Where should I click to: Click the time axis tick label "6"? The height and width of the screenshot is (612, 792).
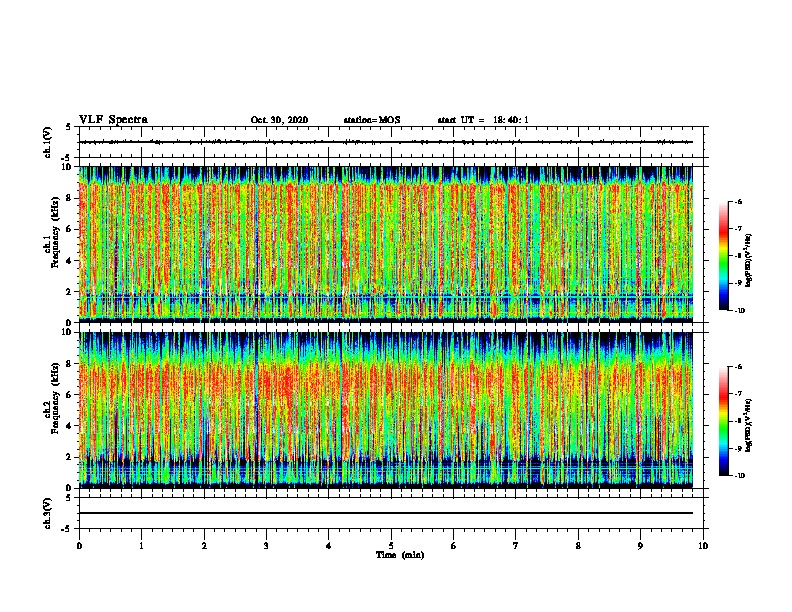point(454,546)
